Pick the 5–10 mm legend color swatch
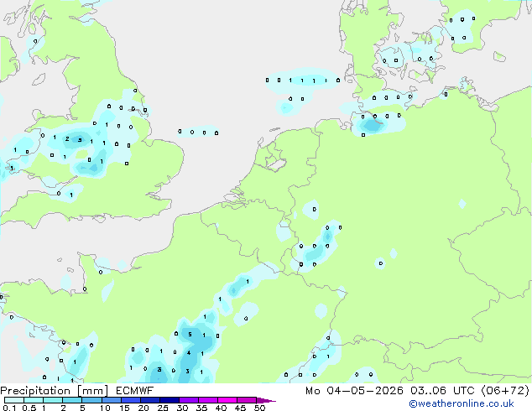This screenshot has height=411, width=532. click(91, 400)
